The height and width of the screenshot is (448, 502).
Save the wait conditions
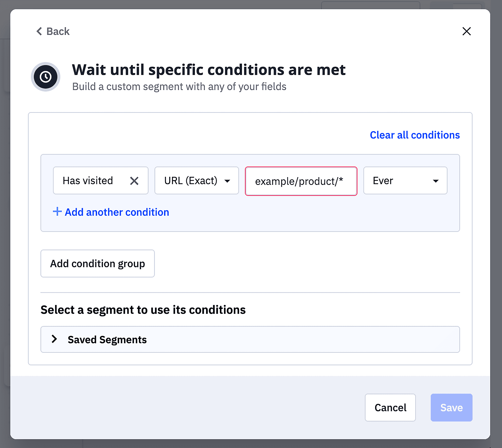click(451, 408)
